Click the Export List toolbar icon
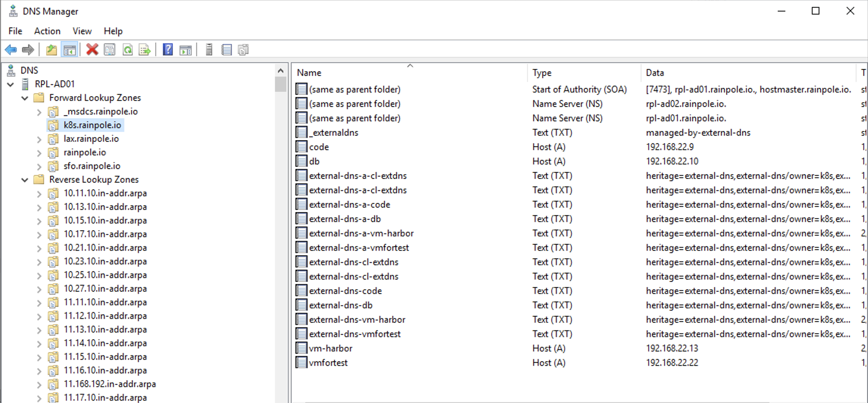This screenshot has height=403, width=868. tap(145, 50)
